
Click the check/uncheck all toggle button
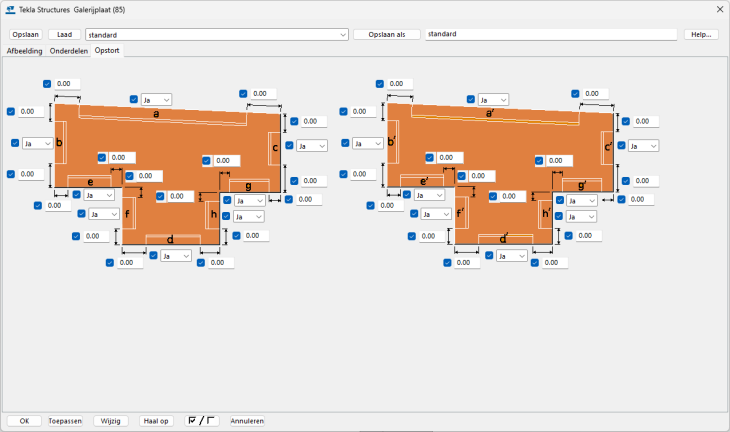[x=203, y=421]
